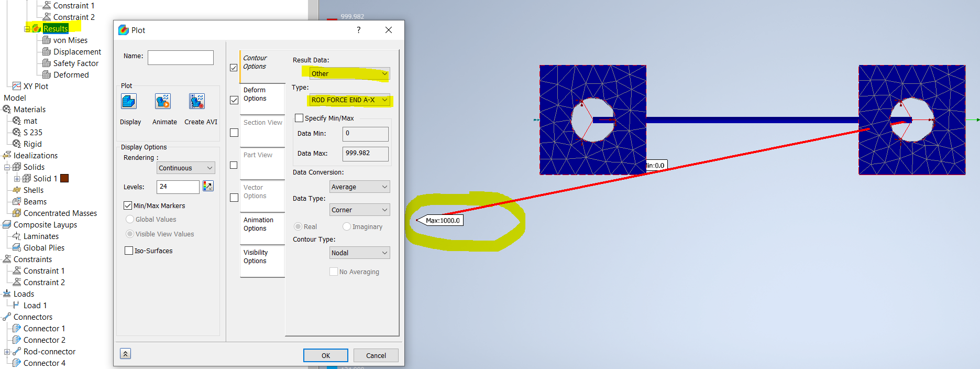Screen dimensions: 980x369
Task: Open the Rendering dropdown set to Continuous
Action: [186, 168]
